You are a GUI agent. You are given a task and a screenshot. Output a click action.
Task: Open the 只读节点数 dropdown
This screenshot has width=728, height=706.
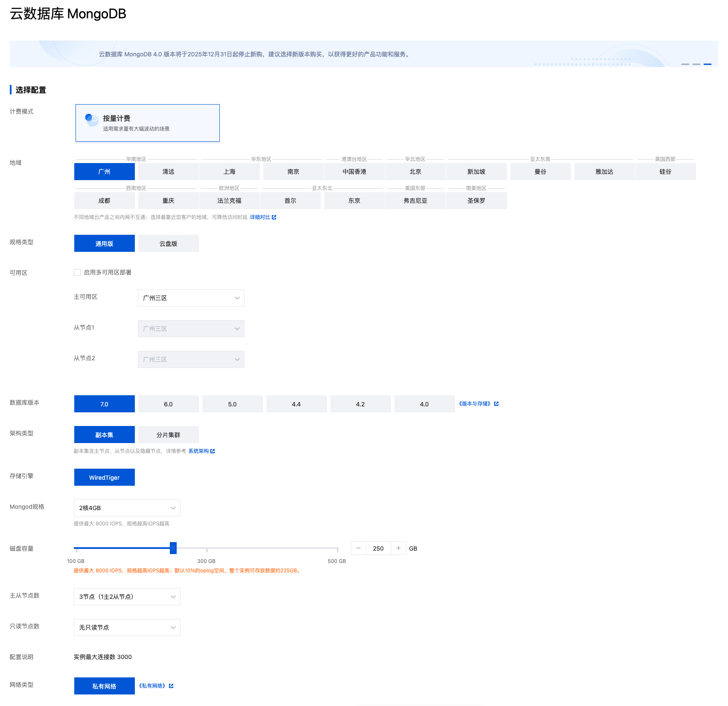pos(127,627)
